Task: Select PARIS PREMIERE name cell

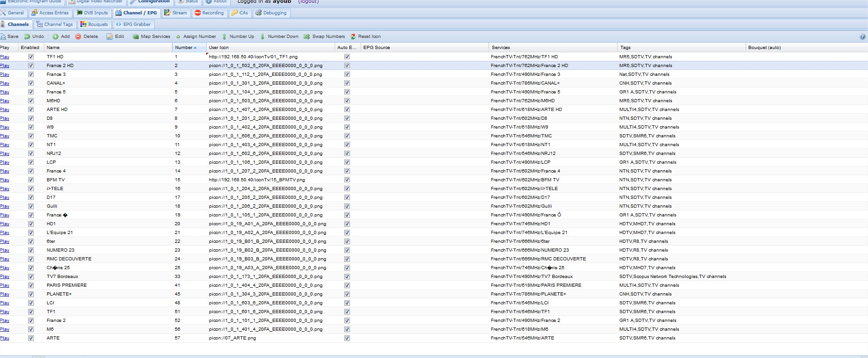Action: [108, 285]
